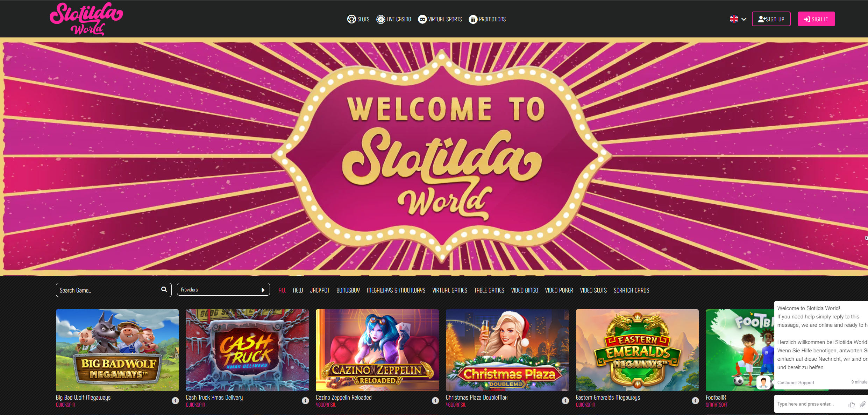Image resolution: width=868 pixels, height=415 pixels.
Task: Switch to Megaways & Multiways tab
Action: tap(396, 290)
